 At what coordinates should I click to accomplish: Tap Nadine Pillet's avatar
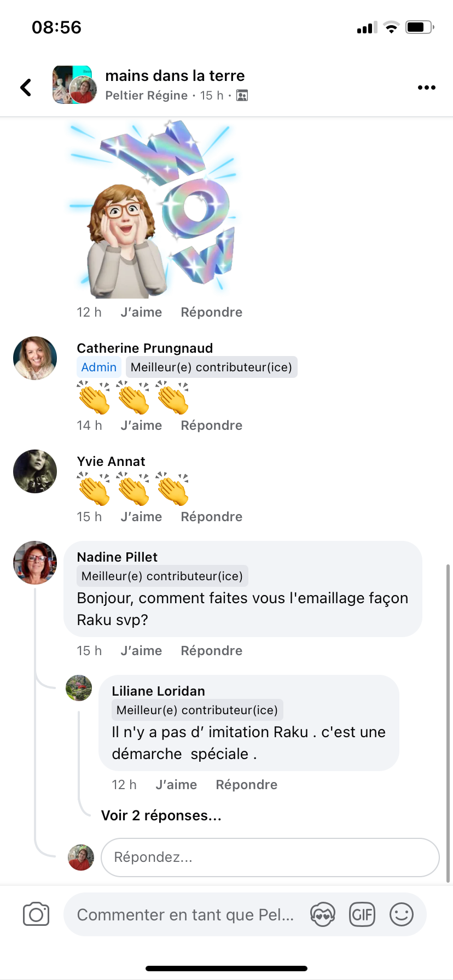pos(35,563)
